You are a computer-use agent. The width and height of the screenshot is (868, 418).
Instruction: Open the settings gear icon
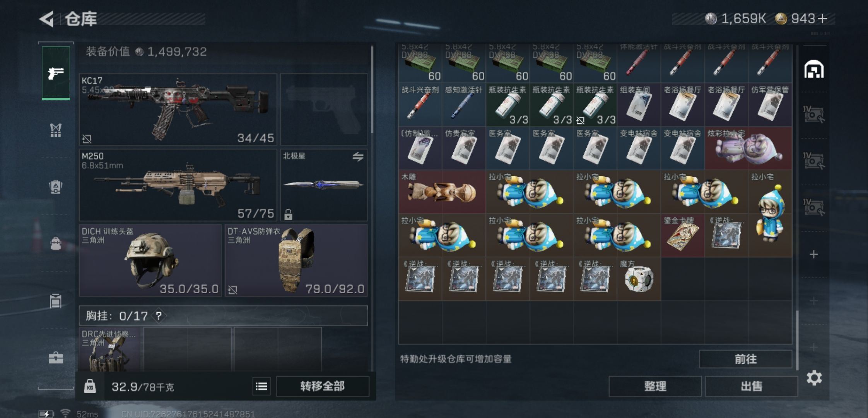point(814,378)
